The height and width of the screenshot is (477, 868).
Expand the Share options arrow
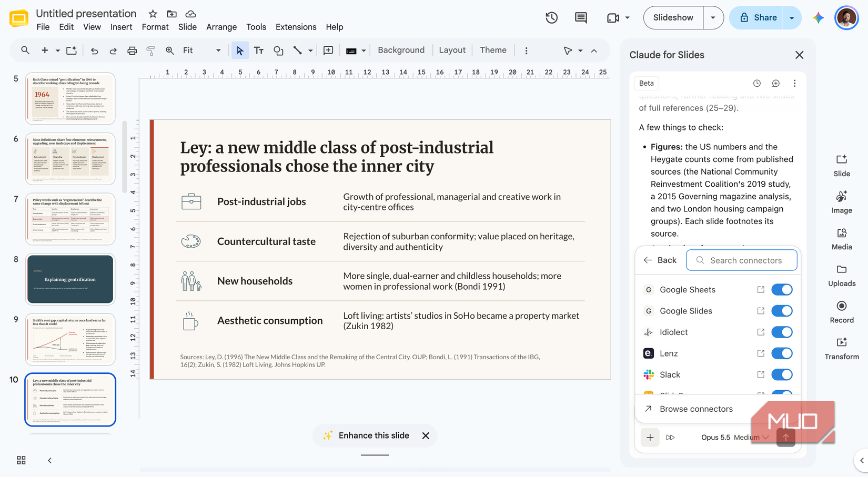point(792,17)
